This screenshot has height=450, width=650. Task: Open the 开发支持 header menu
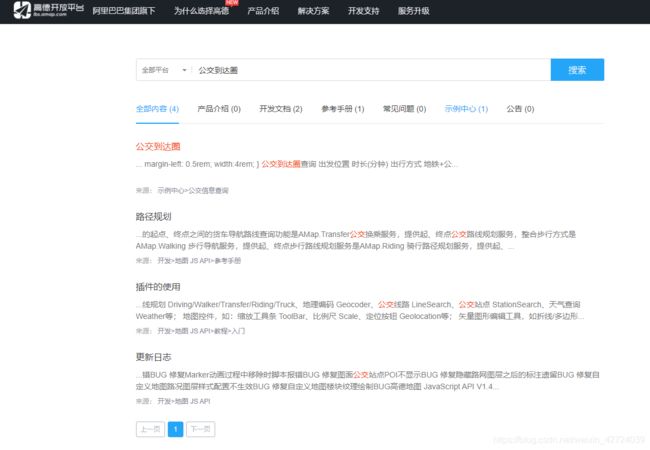pyautogui.click(x=364, y=11)
